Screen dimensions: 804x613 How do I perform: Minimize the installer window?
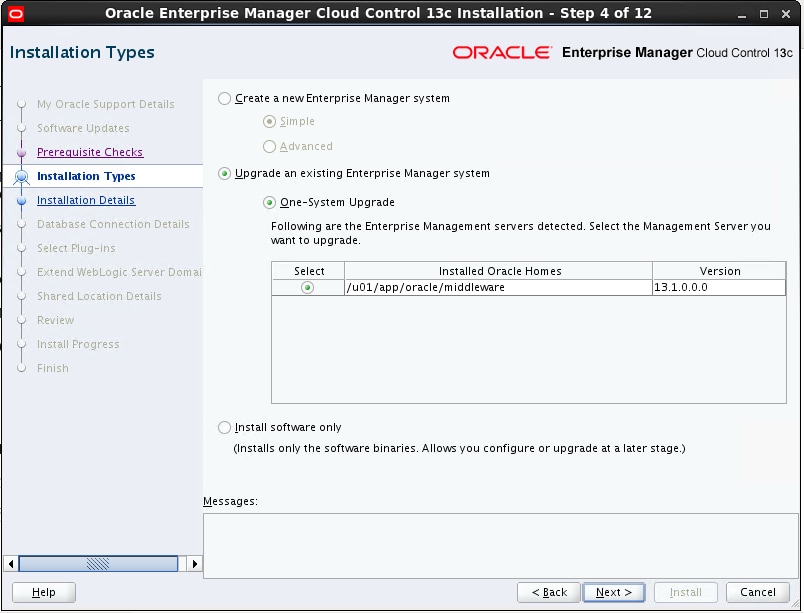click(x=741, y=14)
